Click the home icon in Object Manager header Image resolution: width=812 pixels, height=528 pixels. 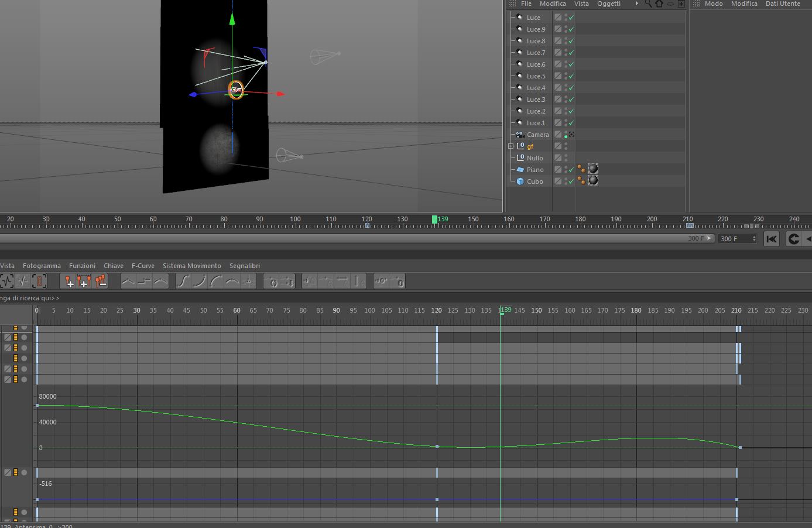click(x=659, y=4)
